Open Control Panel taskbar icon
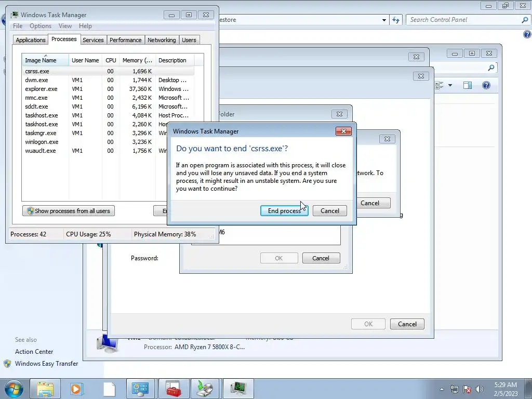This screenshot has height=399, width=532. point(140,389)
